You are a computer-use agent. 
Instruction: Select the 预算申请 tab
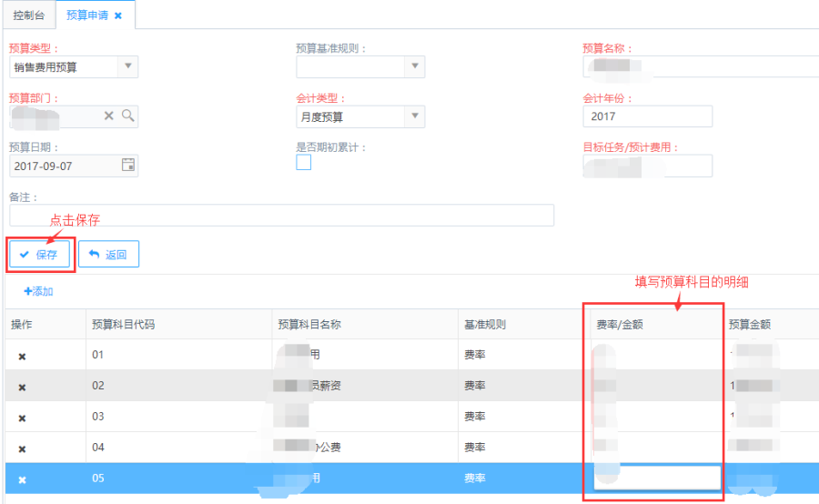coord(85,15)
